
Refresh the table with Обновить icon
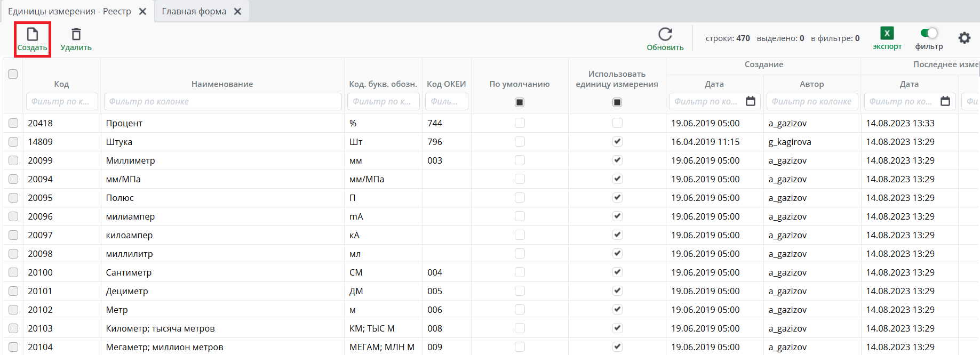coord(665,35)
